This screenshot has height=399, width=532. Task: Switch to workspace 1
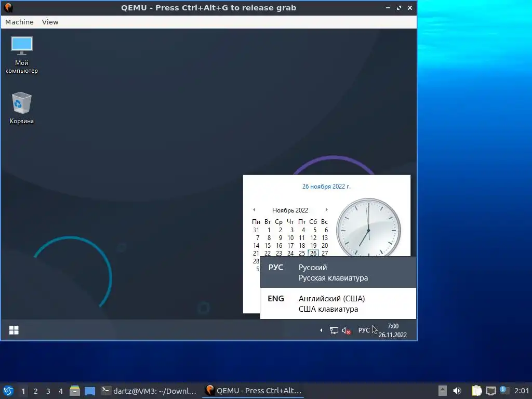click(x=23, y=391)
